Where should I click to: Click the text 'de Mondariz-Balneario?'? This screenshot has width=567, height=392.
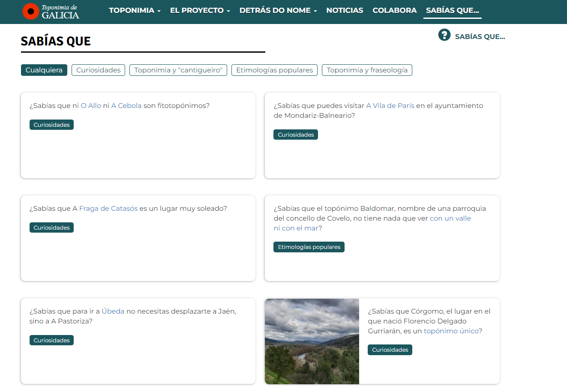[314, 116]
